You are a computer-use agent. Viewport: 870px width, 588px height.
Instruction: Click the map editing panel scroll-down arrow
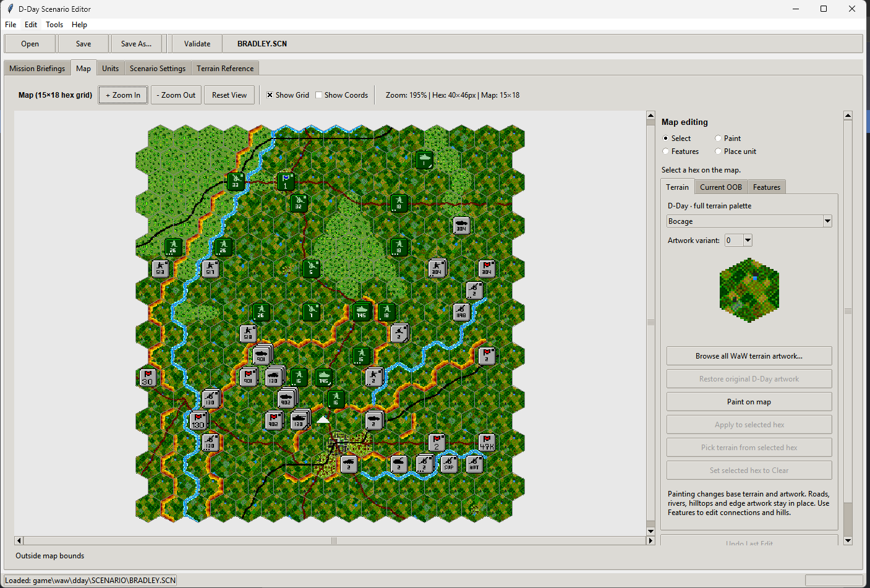pyautogui.click(x=848, y=540)
